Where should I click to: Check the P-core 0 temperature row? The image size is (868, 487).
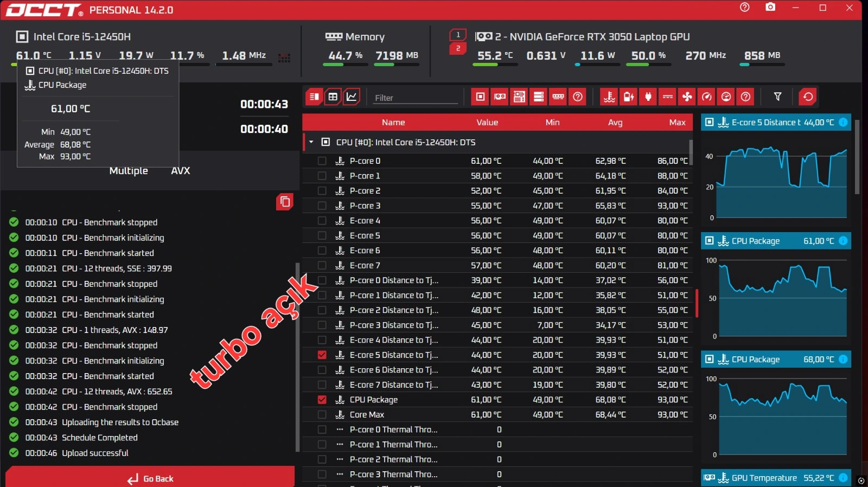pyautogui.click(x=322, y=161)
